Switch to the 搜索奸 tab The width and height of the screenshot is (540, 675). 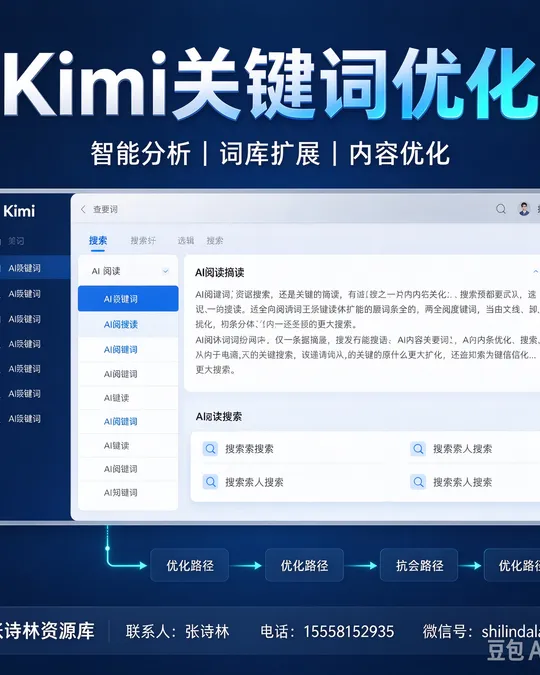(143, 241)
